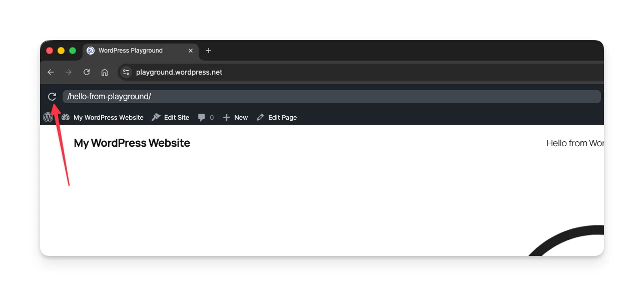
Task: Open the Playground site settings slider icon
Action: (126, 72)
